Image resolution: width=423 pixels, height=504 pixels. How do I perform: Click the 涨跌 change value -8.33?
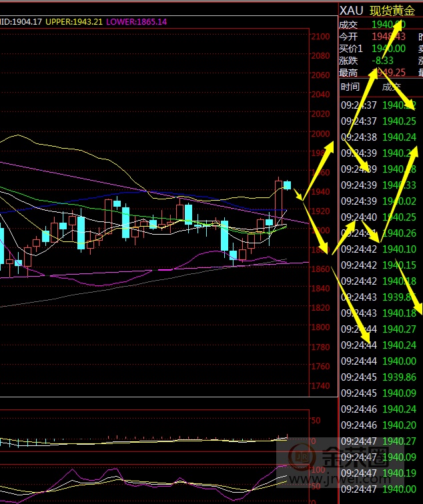[382, 61]
